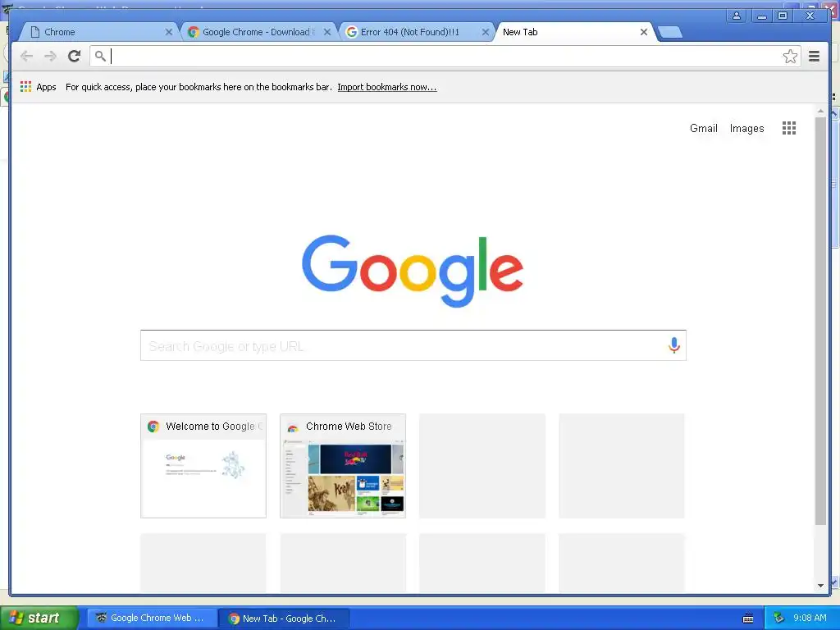Open the Welcome to Google Chrome thumbnail
This screenshot has height=630, width=840.
[x=203, y=466]
